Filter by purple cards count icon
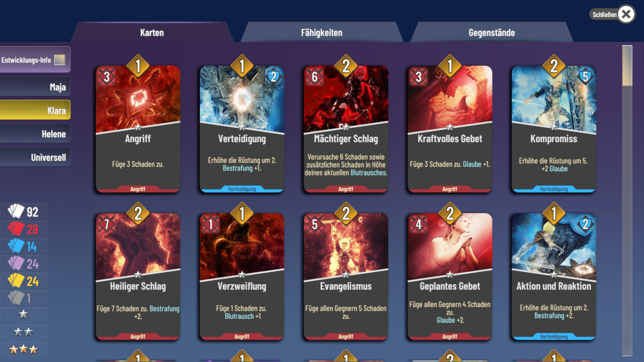 click(x=17, y=263)
